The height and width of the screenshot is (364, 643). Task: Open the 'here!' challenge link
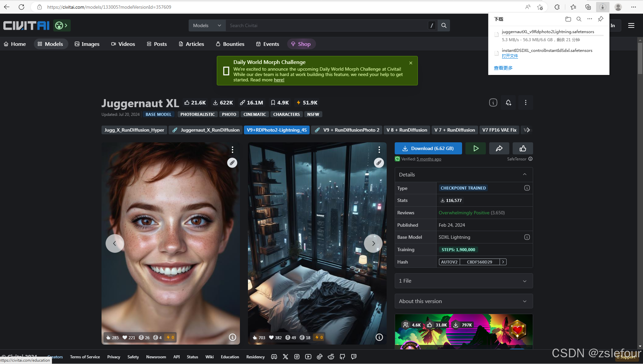point(279,80)
